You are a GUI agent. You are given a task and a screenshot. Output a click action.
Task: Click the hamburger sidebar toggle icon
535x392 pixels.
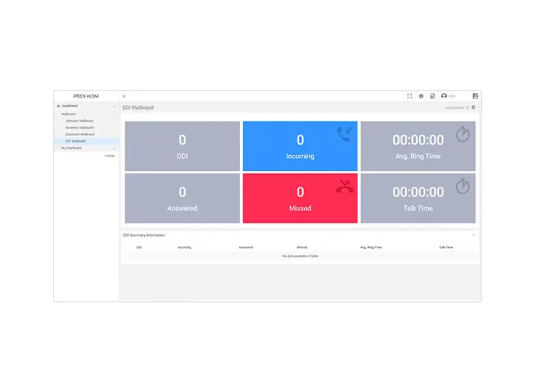click(124, 96)
